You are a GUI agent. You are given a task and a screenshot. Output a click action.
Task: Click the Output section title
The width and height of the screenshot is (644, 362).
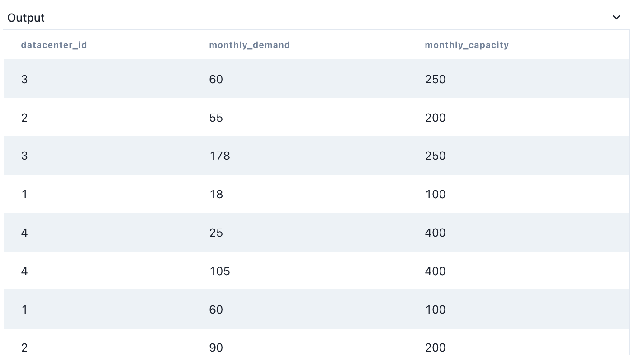(x=26, y=18)
